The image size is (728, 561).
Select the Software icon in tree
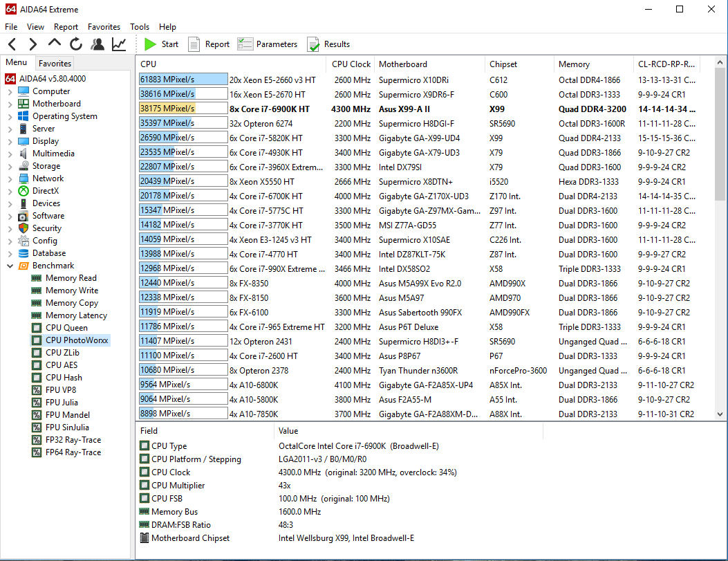[x=24, y=216]
